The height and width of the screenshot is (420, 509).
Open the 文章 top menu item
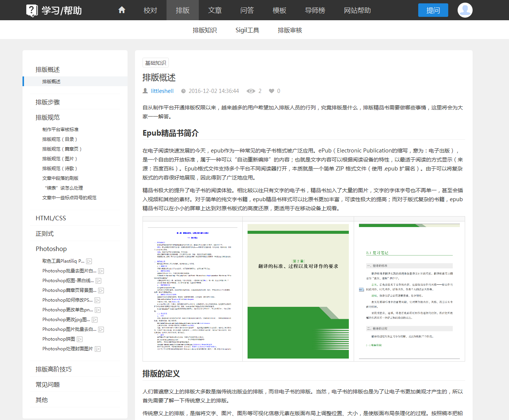[x=215, y=10]
